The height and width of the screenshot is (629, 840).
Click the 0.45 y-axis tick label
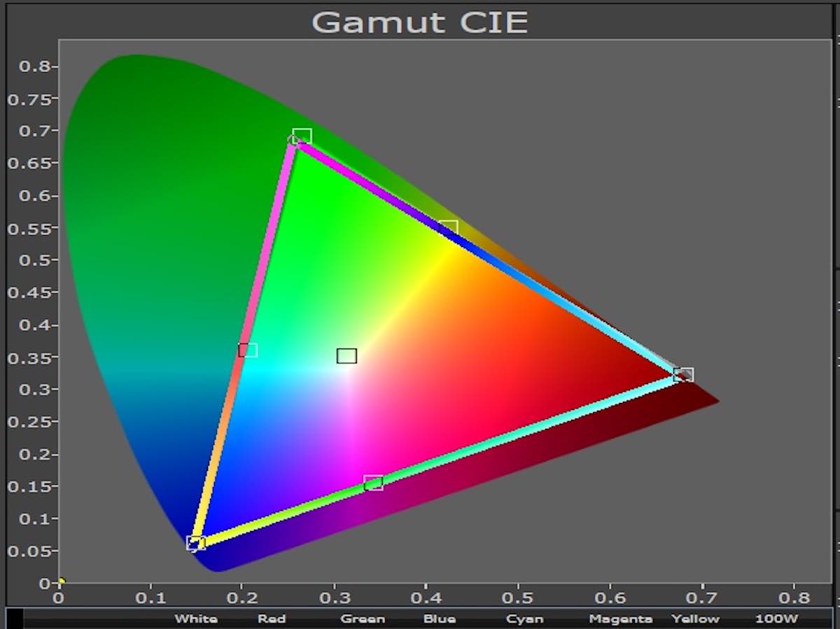(x=28, y=292)
